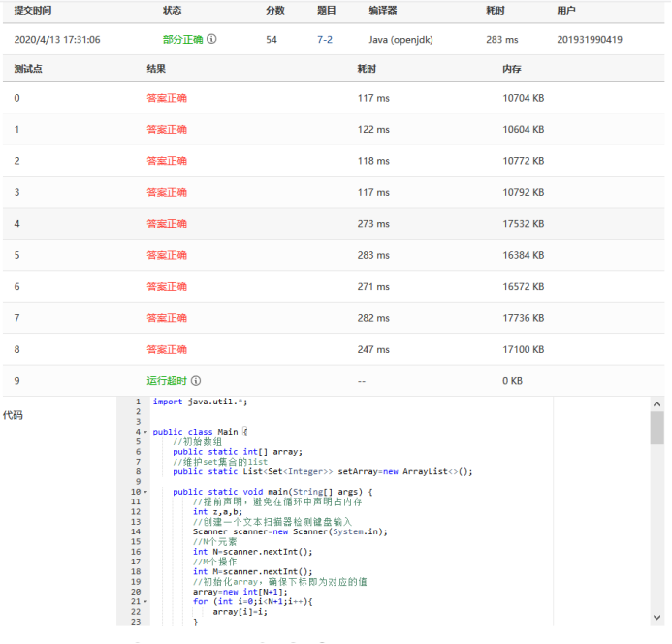This screenshot has width=672, height=644.
Task: Click code line 14 Scanner declaration
Action: [x=290, y=531]
